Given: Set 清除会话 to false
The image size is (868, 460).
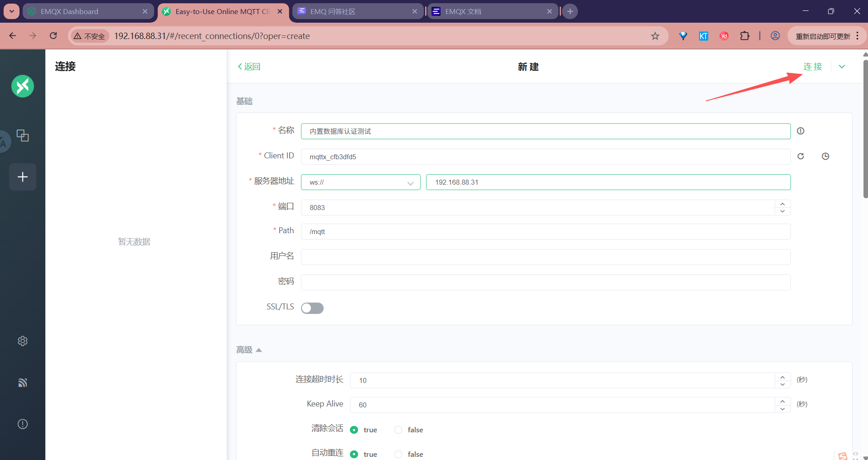Looking at the screenshot, I should (x=398, y=430).
